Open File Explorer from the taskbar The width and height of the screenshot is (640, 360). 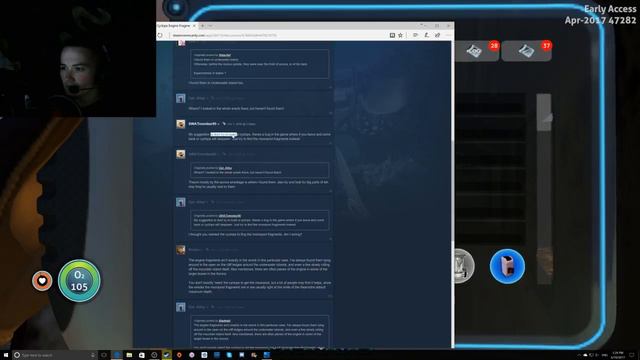click(129, 355)
